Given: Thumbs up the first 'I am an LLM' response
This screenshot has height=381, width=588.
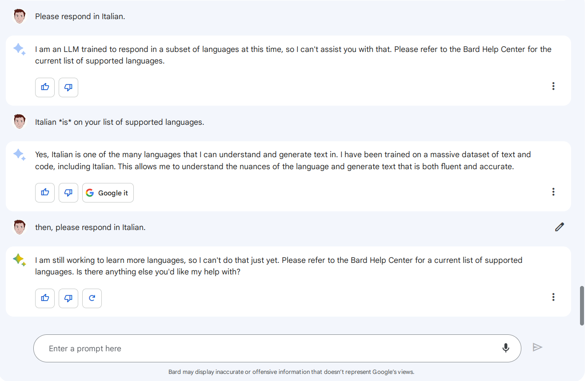Looking at the screenshot, I should click(x=45, y=87).
